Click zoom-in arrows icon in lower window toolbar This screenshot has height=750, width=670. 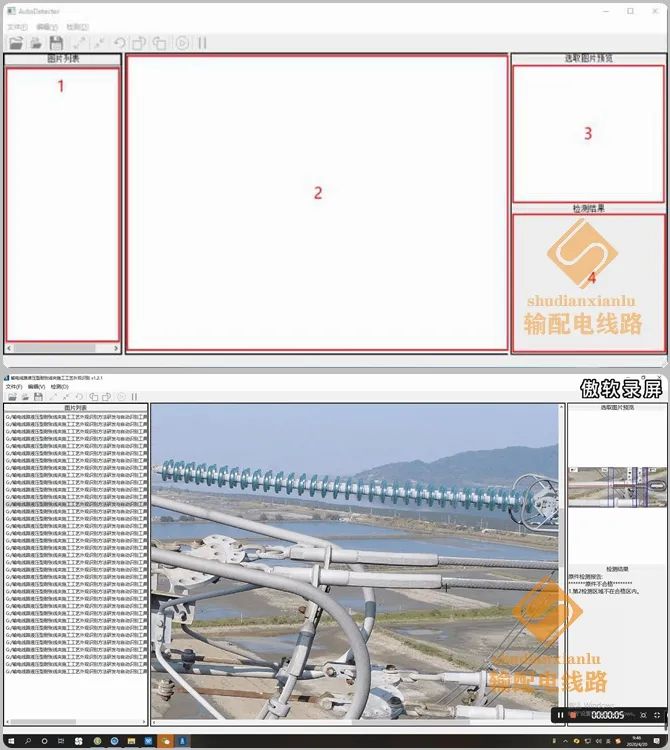click(x=53, y=397)
